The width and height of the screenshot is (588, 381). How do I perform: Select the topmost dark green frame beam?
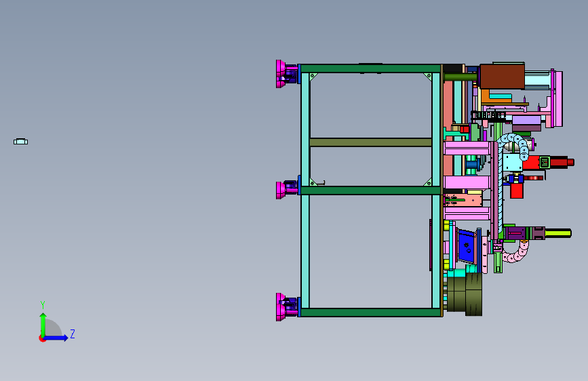pos(370,68)
